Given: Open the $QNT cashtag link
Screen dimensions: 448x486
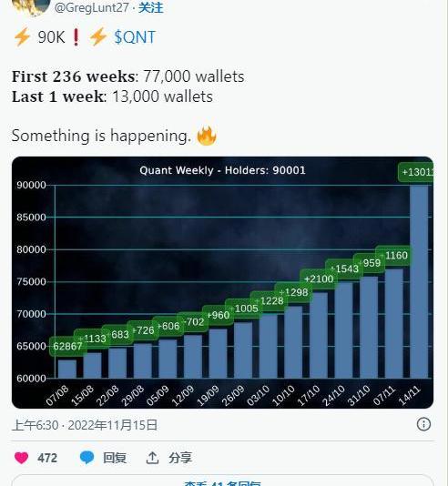Looking at the screenshot, I should click(135, 37).
